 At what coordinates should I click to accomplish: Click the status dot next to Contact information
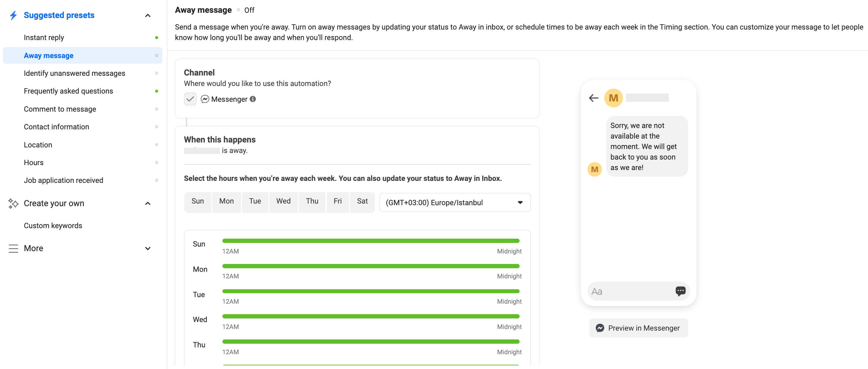coord(156,127)
